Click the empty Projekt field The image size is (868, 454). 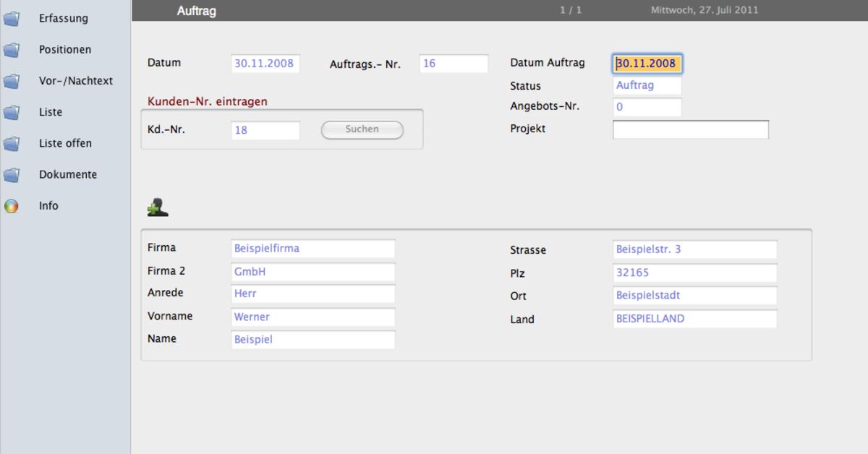coord(691,129)
